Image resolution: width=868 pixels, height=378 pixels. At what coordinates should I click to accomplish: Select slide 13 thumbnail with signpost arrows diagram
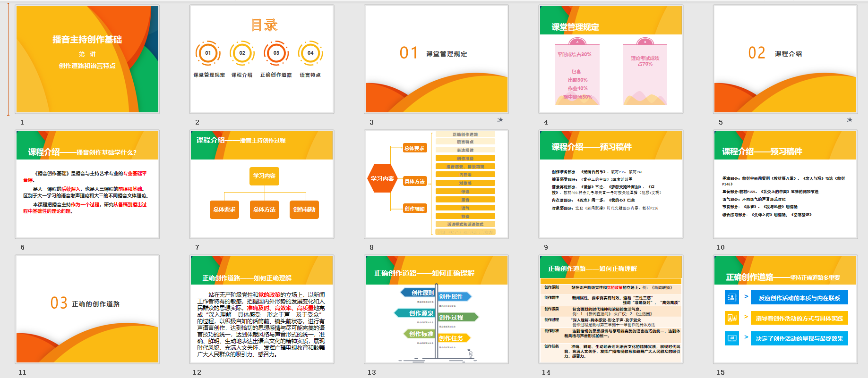pyautogui.click(x=437, y=310)
